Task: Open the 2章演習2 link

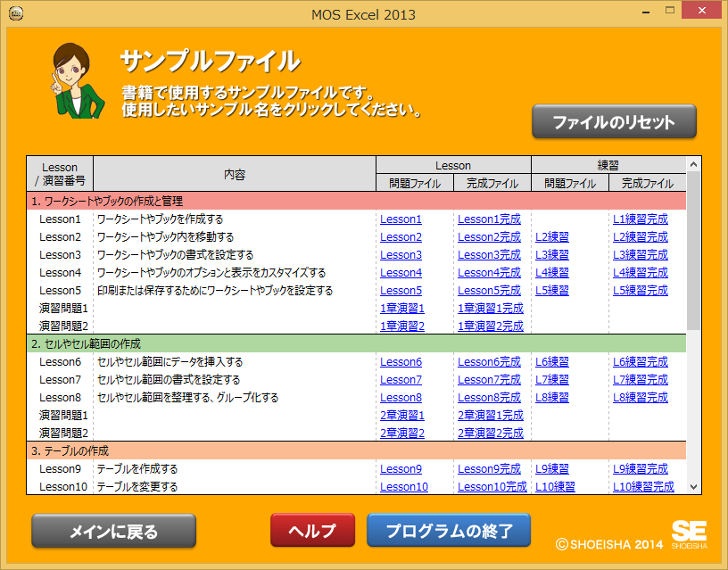Action: (402, 434)
